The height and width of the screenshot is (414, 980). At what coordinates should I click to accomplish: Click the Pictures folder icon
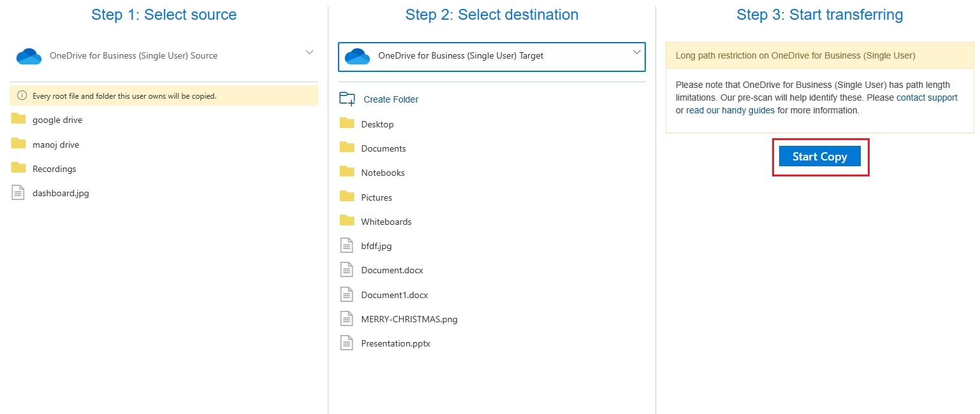[x=347, y=196]
